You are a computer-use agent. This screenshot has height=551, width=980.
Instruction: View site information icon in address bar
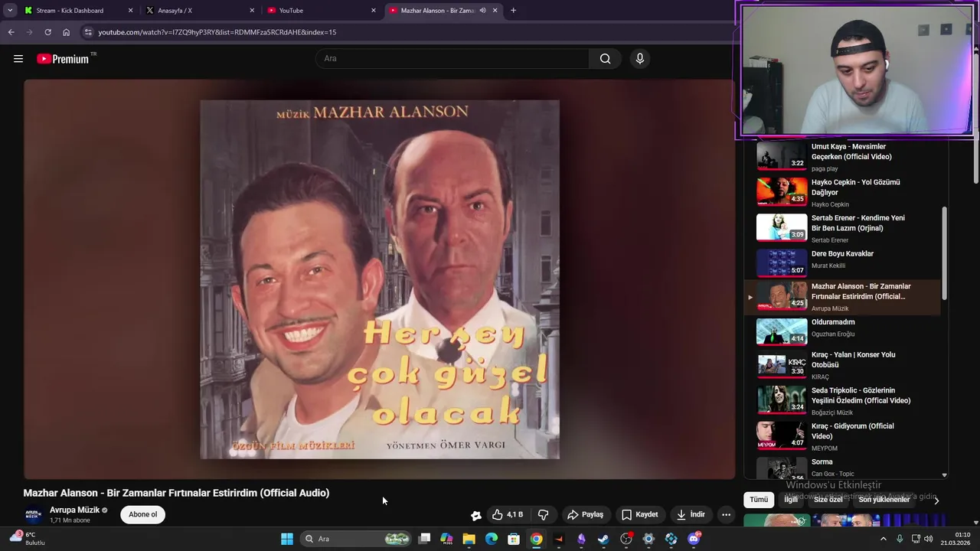pyautogui.click(x=88, y=32)
